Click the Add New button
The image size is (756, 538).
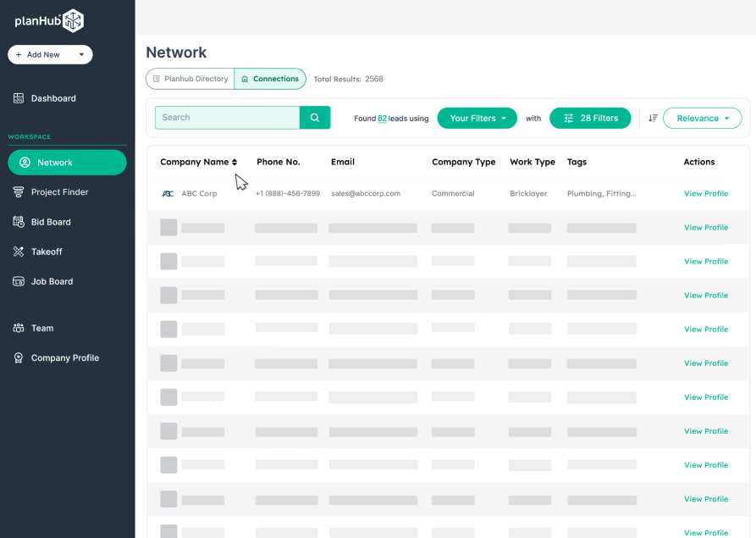pos(50,54)
